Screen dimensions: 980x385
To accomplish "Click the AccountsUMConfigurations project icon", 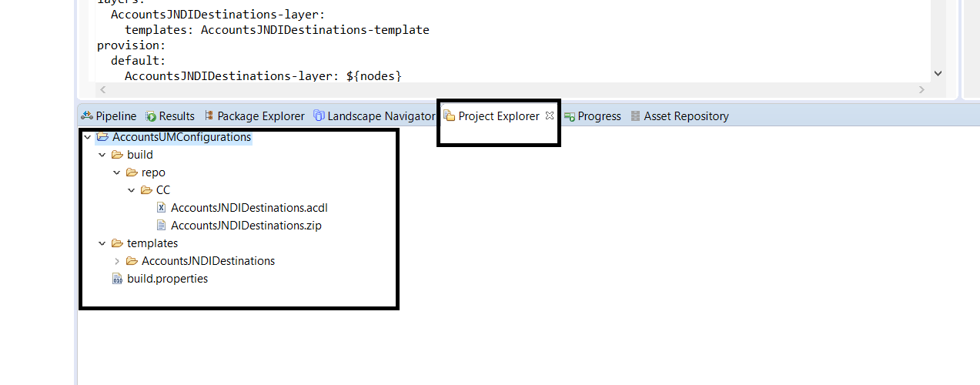I will pos(102,137).
